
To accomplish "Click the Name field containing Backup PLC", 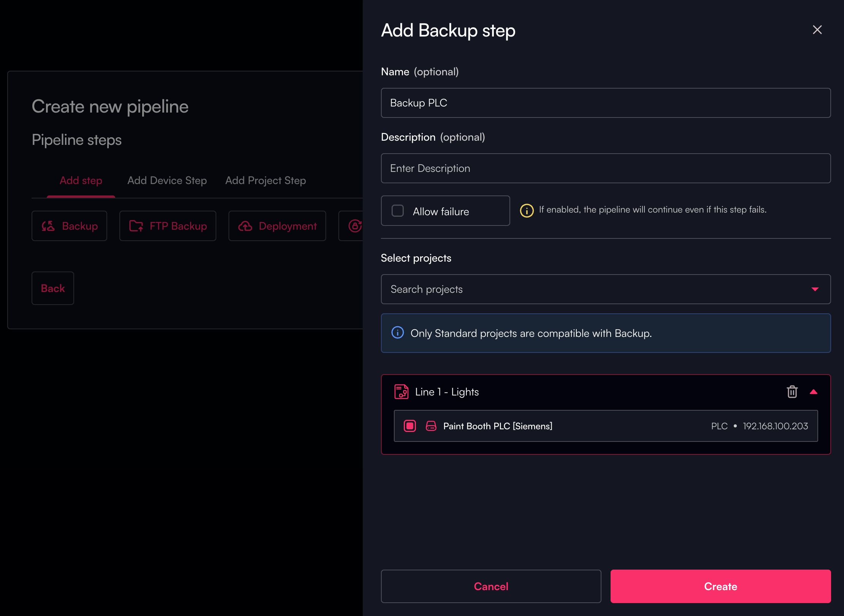I will tap(606, 103).
